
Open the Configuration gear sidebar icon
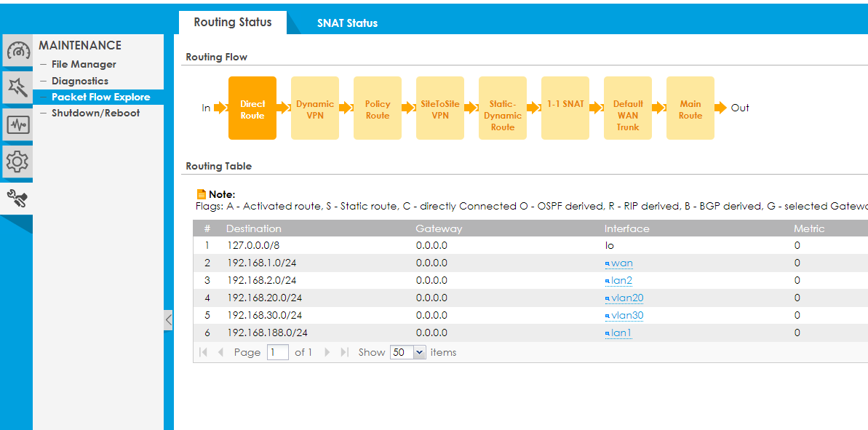[x=17, y=162]
